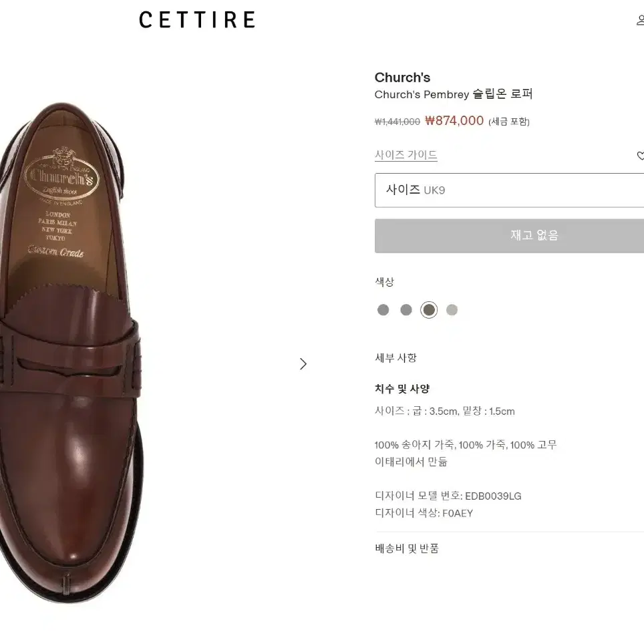Screen dimensions: 644x644
Task: Click the designer model number EDB0039LG
Action: point(493,496)
